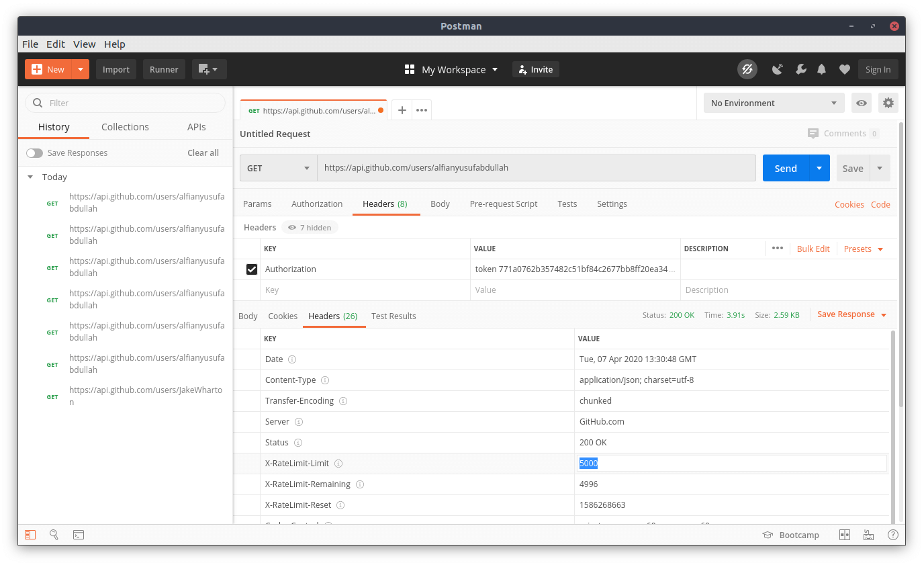
Task: Click info icon next to Content-Type
Action: coord(325,380)
